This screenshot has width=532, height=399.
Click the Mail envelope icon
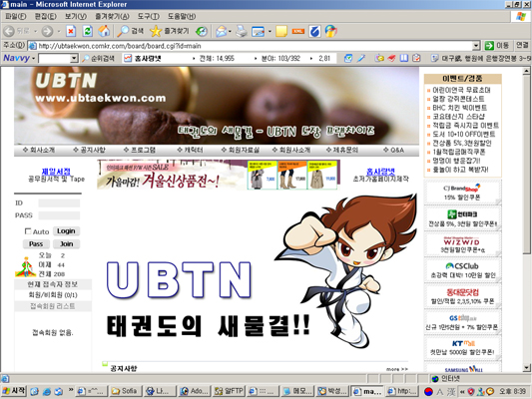click(x=222, y=32)
